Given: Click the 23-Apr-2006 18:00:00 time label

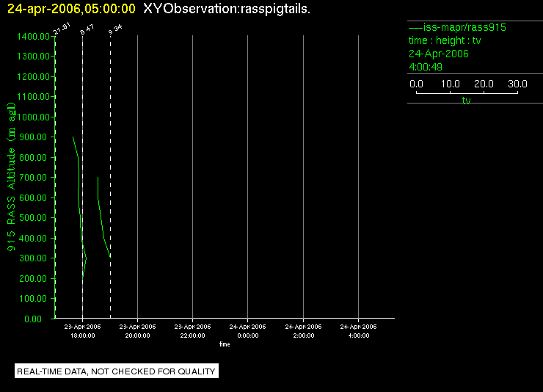Looking at the screenshot, I should pyautogui.click(x=82, y=331).
